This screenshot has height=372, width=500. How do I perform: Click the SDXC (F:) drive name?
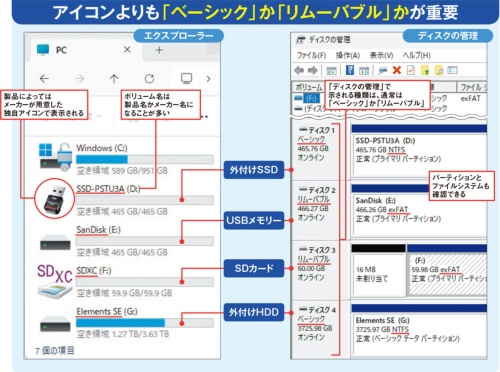click(x=94, y=271)
